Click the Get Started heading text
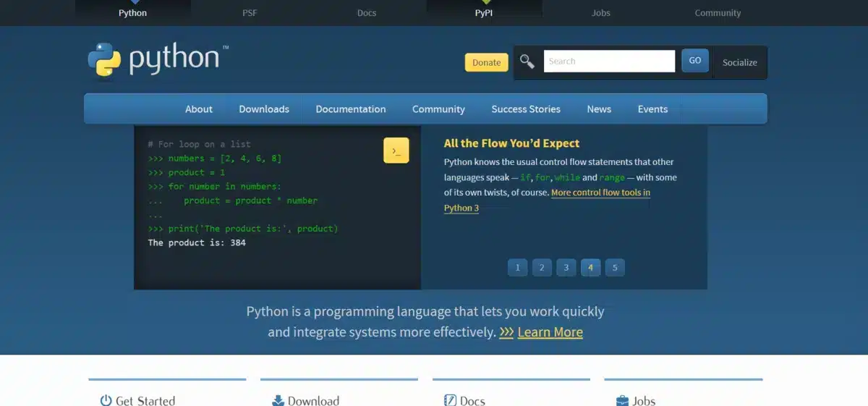Viewport: 868px width, 406px height. click(145, 400)
